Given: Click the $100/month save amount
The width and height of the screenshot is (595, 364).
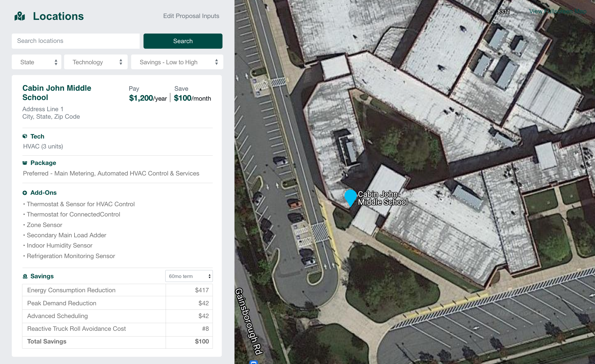Looking at the screenshot, I should (193, 98).
